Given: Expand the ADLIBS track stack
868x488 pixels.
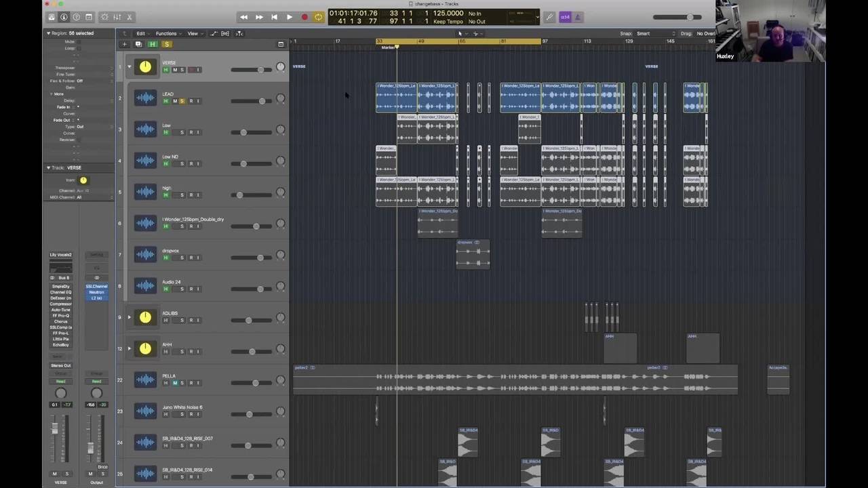Looking at the screenshot, I should click(x=129, y=317).
